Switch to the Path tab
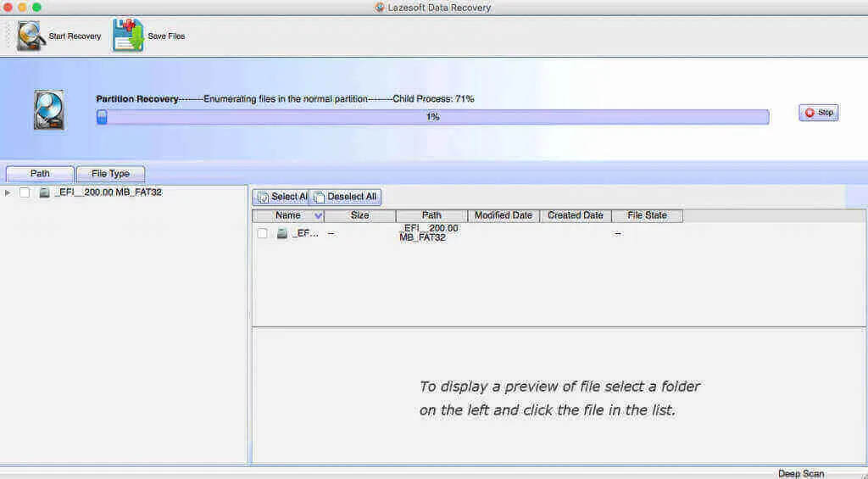Screen dimensions: 868x479 40,173
